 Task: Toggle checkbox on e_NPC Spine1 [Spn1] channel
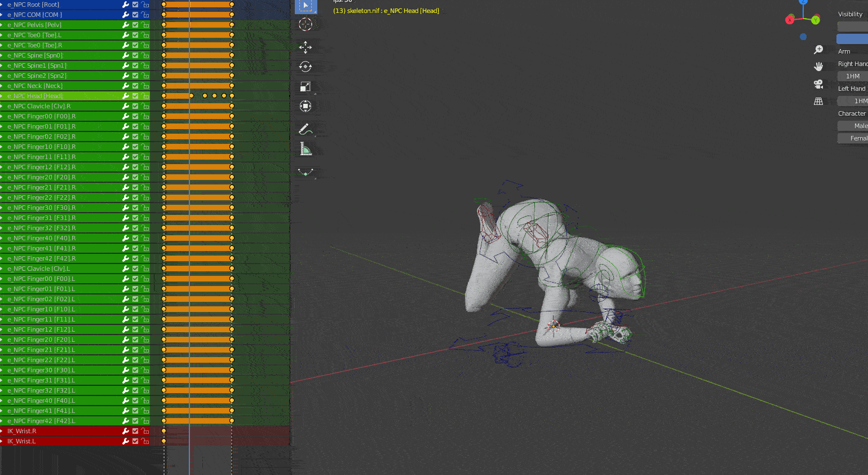pyautogui.click(x=135, y=65)
